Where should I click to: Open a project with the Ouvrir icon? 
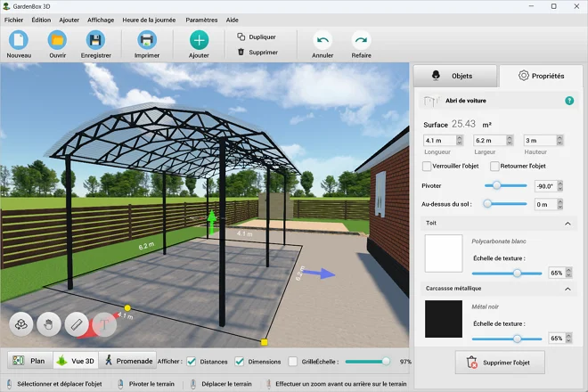[x=57, y=40]
